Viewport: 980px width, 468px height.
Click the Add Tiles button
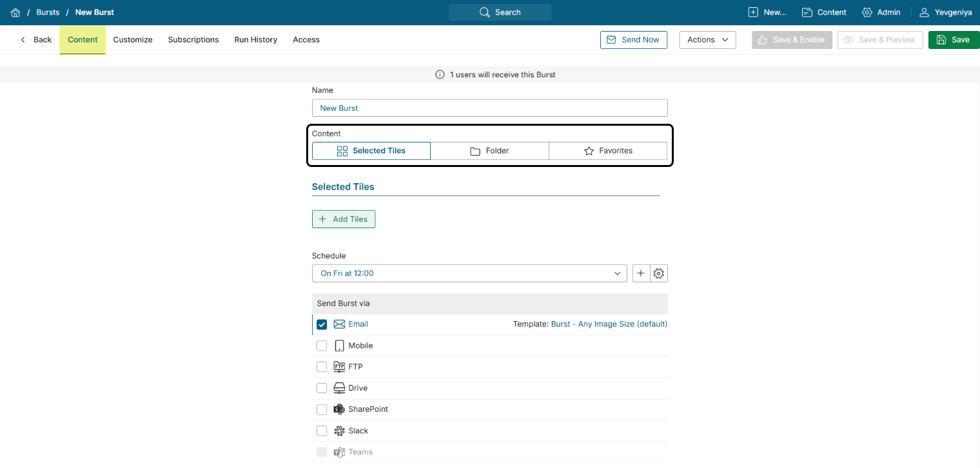344,219
